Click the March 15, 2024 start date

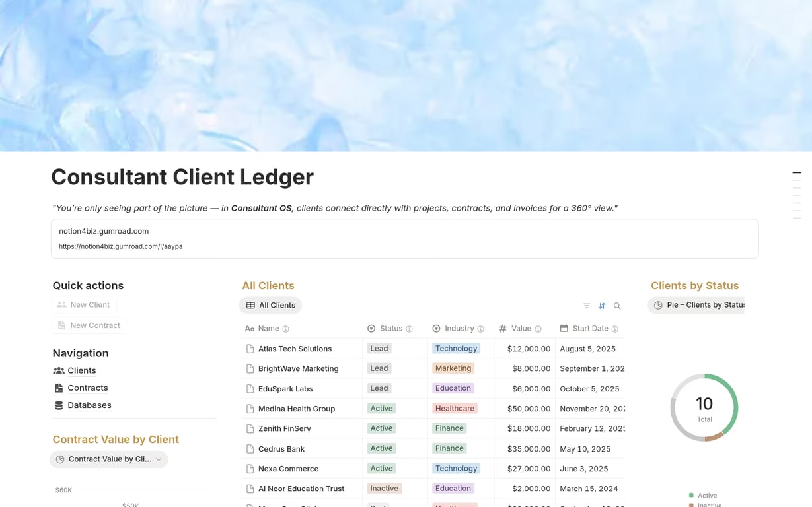pos(587,489)
